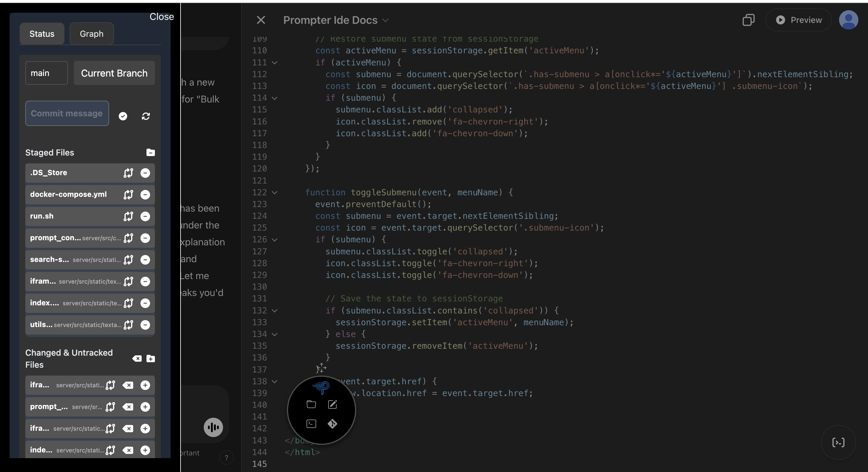View diff for docker-compose.yml
This screenshot has width=868, height=472.
(x=128, y=194)
